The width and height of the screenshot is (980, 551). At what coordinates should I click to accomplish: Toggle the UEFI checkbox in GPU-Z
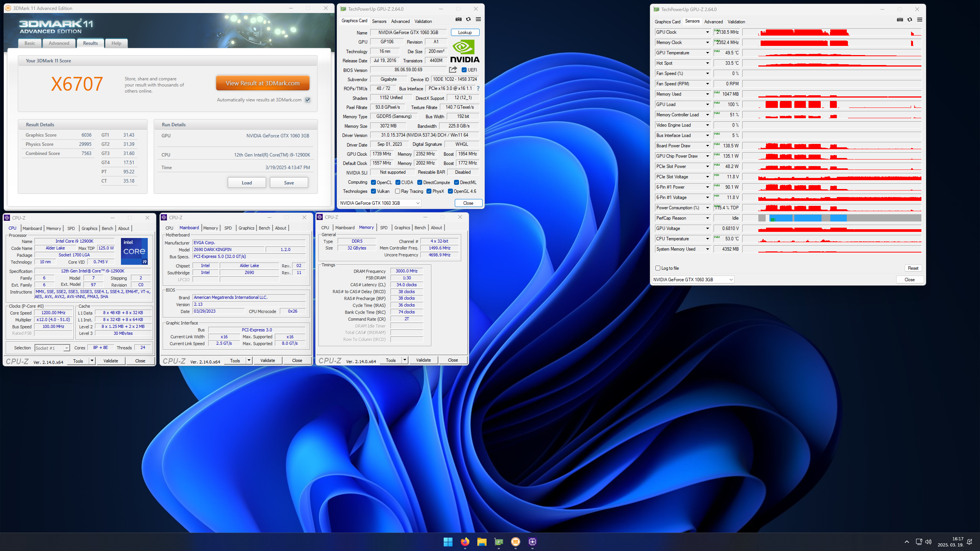pos(464,70)
